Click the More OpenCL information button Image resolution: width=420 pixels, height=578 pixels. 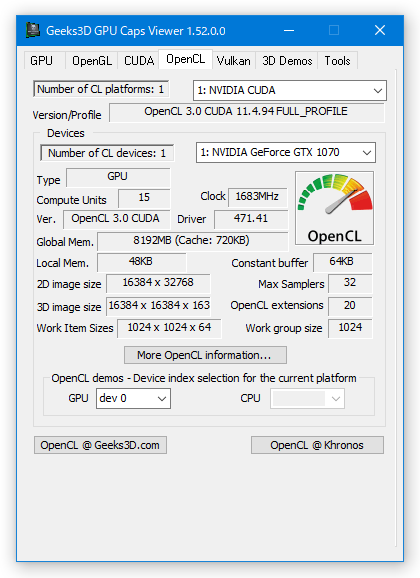[205, 355]
